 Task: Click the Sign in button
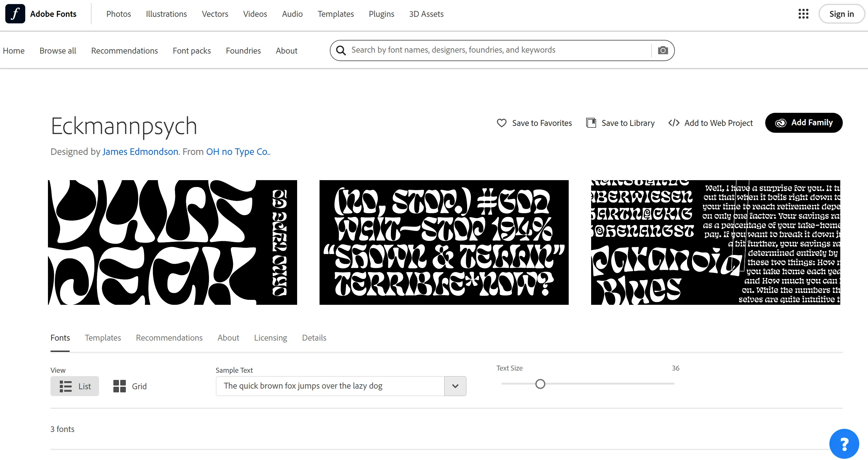(x=842, y=14)
